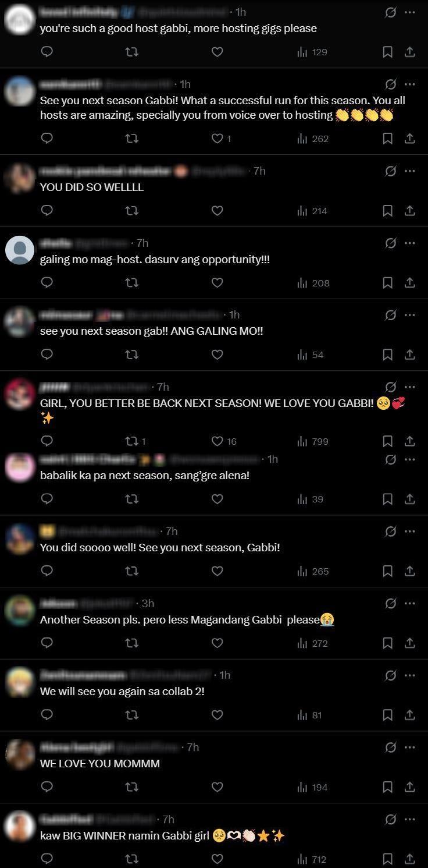
Task: Open more options on 'WE LOVE YOU MOMMM' tweet
Action: coord(410,747)
